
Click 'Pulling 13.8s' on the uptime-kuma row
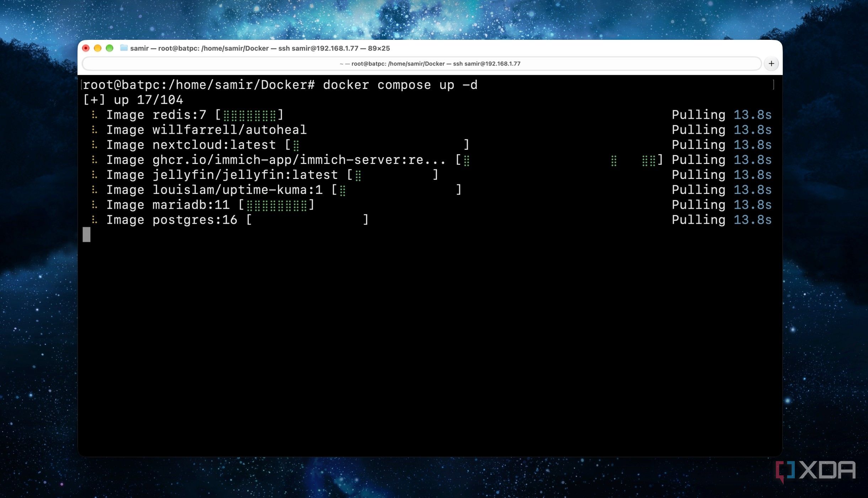(722, 190)
